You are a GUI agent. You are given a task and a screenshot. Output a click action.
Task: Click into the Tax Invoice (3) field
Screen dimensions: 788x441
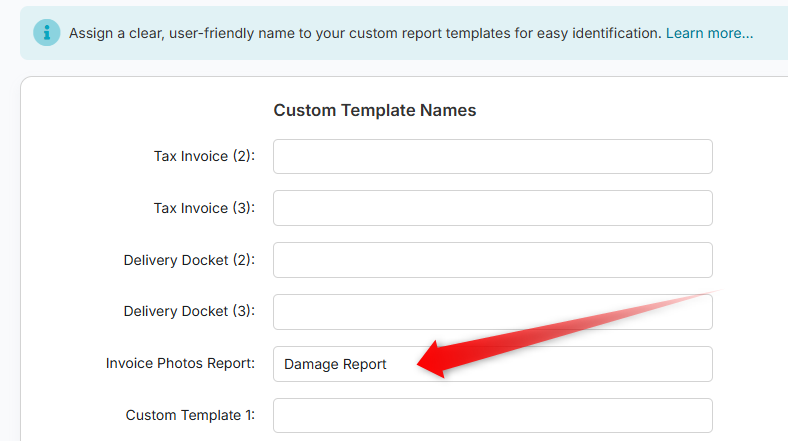click(492, 208)
